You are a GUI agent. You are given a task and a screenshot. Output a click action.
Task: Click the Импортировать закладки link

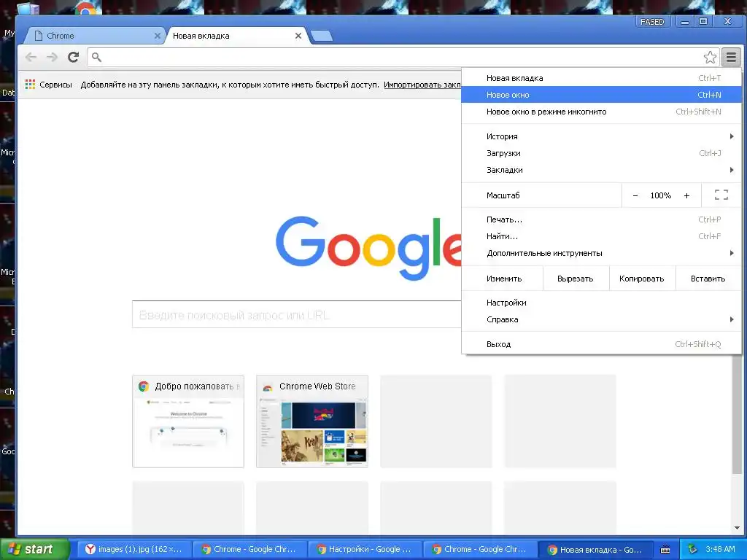coord(422,85)
